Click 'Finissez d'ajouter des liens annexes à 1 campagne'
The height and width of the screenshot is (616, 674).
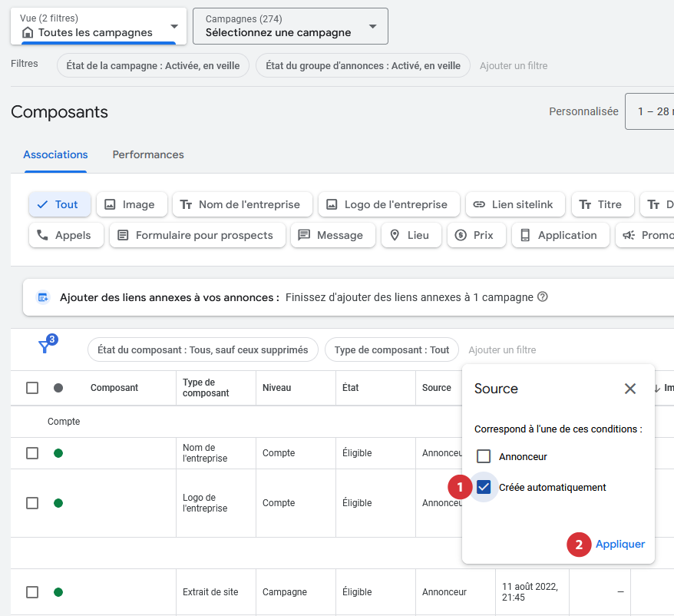pyautogui.click(x=409, y=297)
